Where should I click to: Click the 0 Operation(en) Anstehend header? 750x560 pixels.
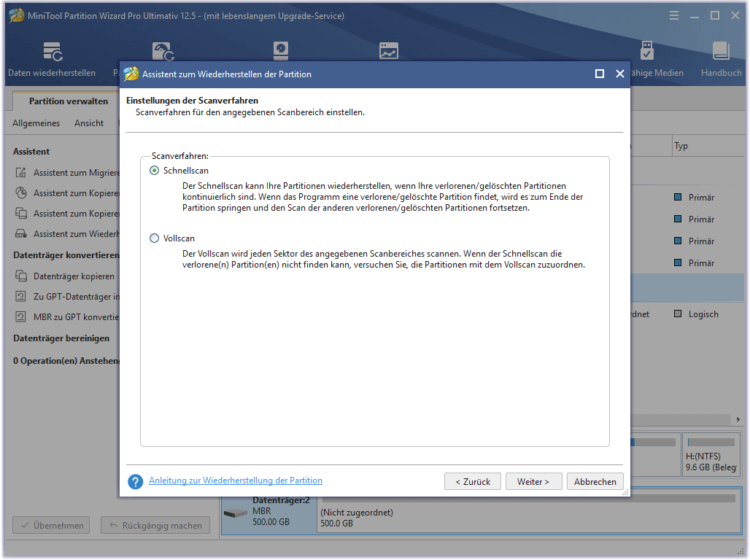click(x=66, y=361)
